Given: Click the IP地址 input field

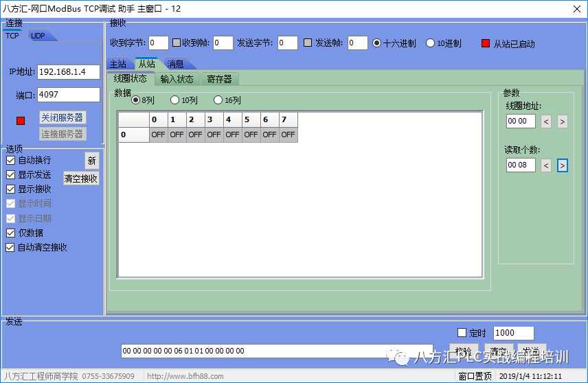Looking at the screenshot, I should click(x=68, y=72).
